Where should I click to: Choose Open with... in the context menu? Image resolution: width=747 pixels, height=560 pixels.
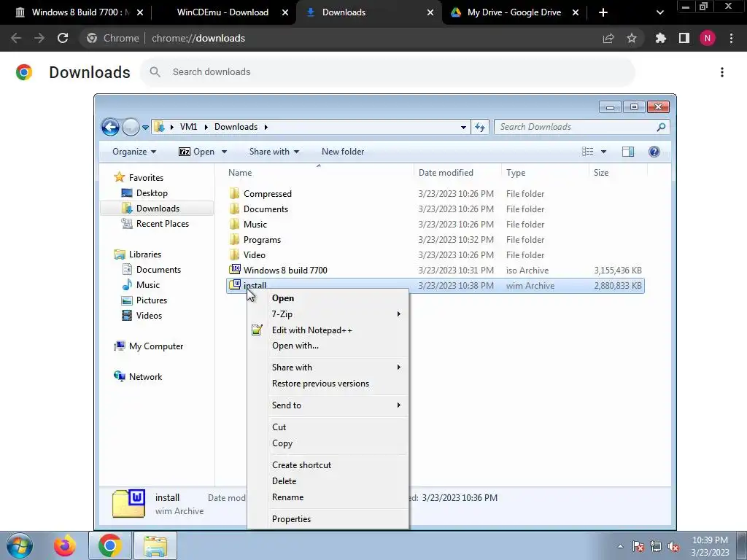(328, 346)
